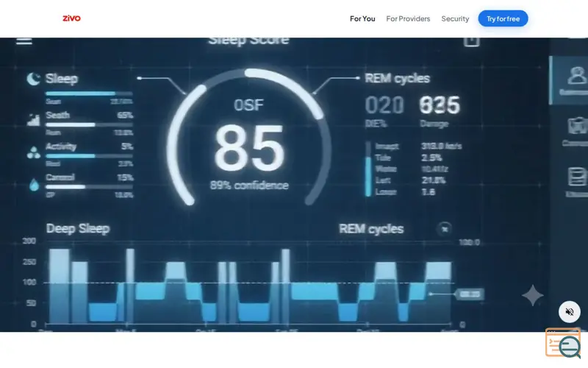This screenshot has width=588, height=368.
Task: Click the Activity triple-dot icon
Action: 34,152
